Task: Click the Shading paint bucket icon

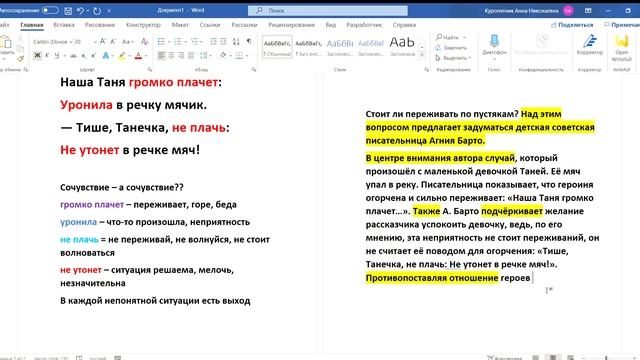Action: tap(223, 56)
